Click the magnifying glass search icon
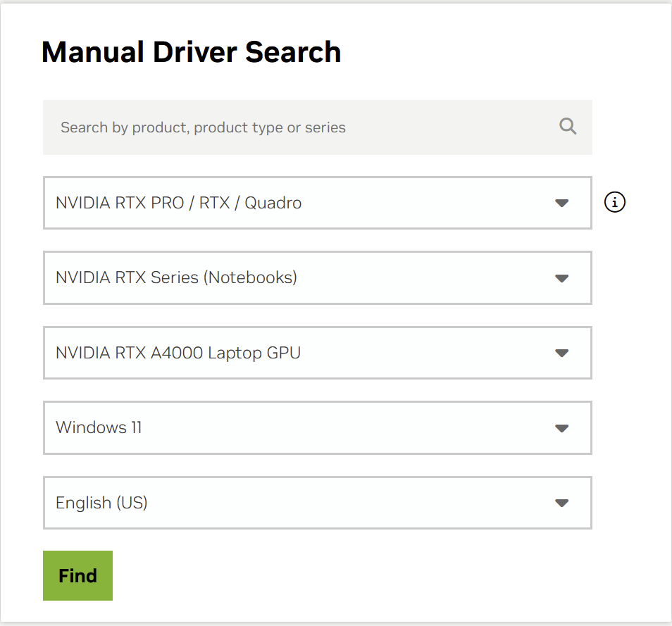The width and height of the screenshot is (672, 626). point(568,127)
